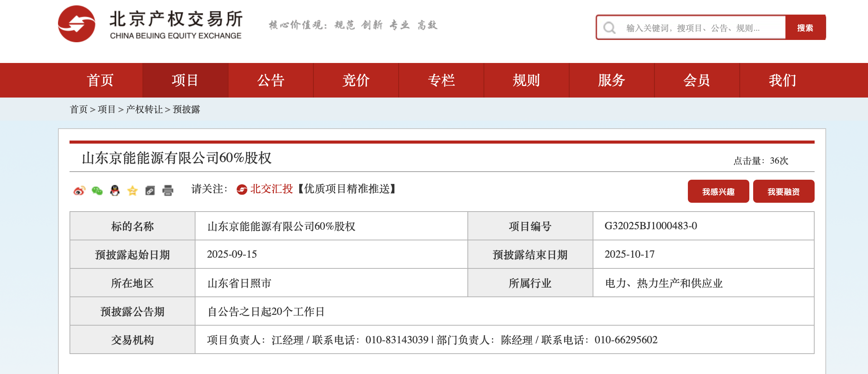
Task: Open the 首页 navigation tab
Action: [x=100, y=80]
